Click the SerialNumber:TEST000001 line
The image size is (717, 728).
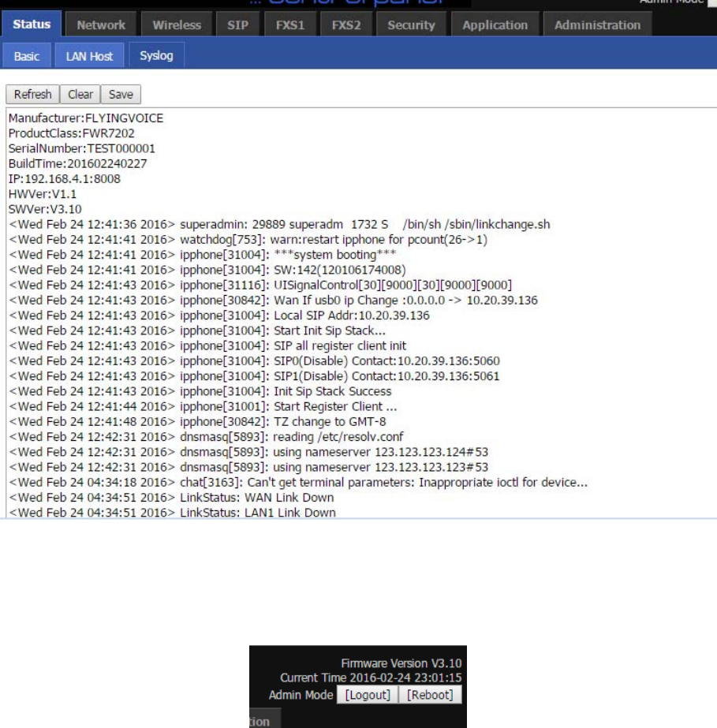(82, 148)
